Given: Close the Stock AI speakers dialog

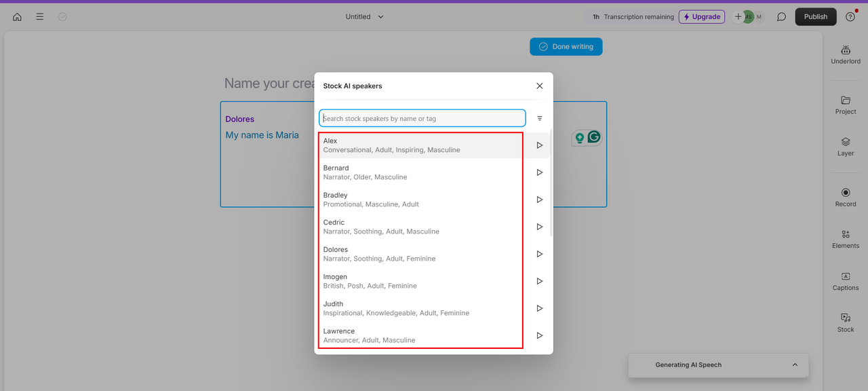Looking at the screenshot, I should coord(540,86).
